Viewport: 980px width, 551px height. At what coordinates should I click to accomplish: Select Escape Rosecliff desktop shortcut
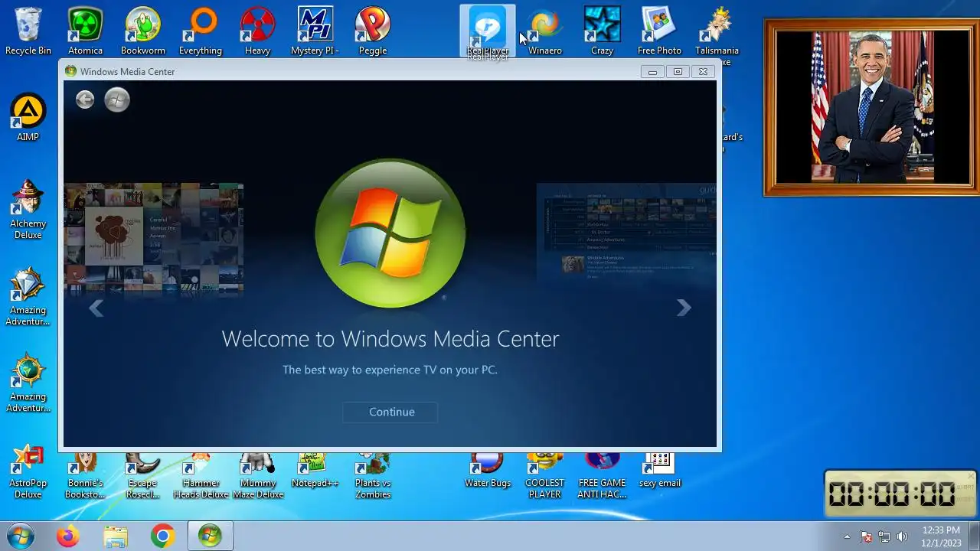[x=143, y=474]
